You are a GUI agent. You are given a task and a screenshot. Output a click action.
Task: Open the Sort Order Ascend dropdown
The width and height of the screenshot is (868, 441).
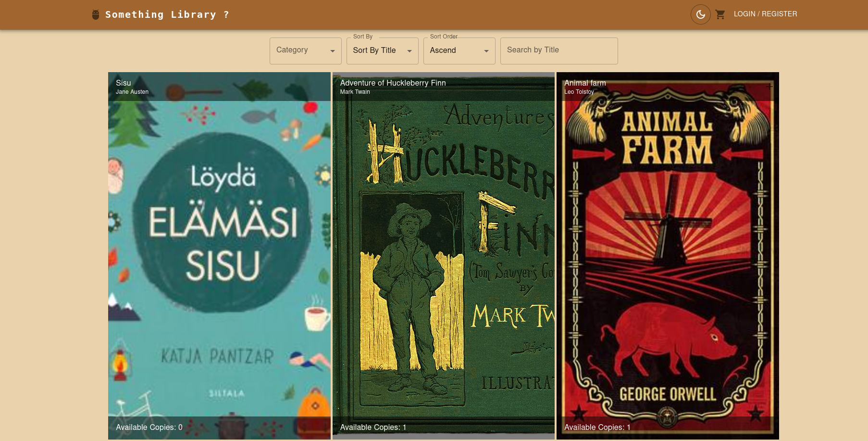[x=459, y=50]
